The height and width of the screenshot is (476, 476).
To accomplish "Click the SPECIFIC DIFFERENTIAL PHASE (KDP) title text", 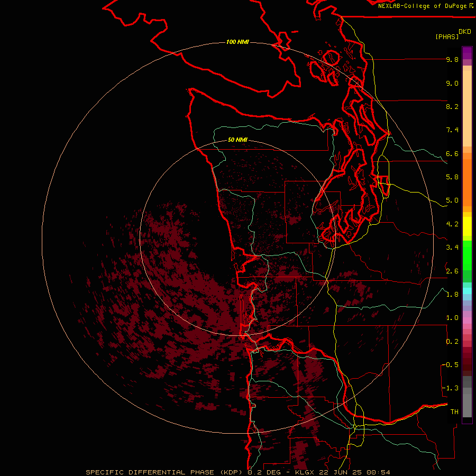I will 165,472.
